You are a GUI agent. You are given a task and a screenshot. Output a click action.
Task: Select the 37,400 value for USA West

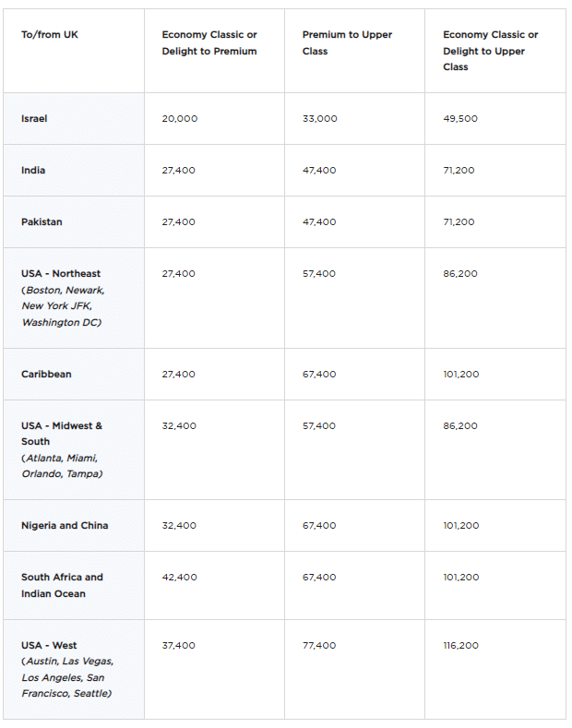coord(178,646)
